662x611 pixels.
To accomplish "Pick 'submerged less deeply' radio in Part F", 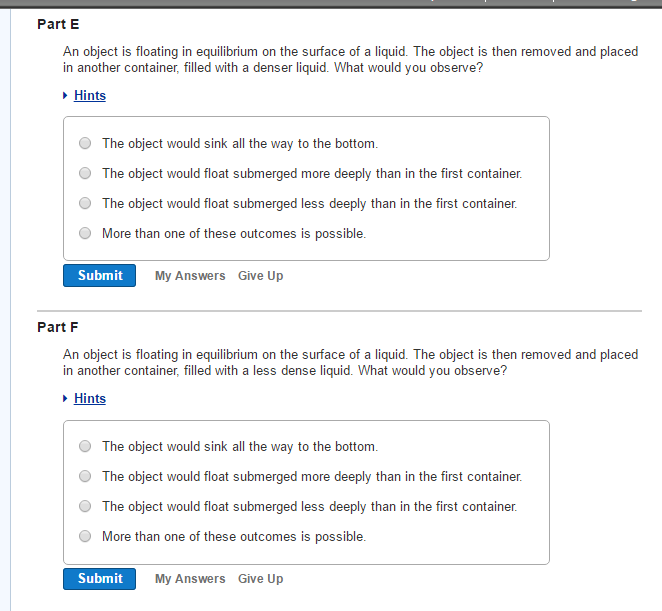I will 85,506.
